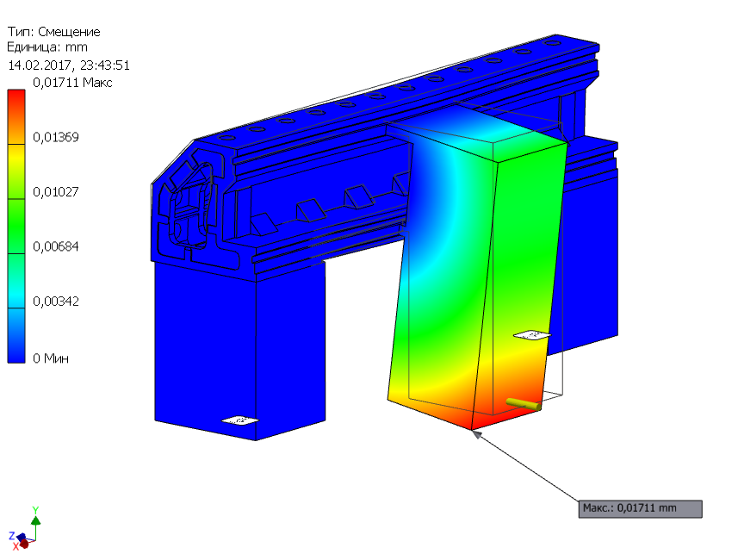
Task: Click the XYZ axis triad indicator
Action: point(24,528)
